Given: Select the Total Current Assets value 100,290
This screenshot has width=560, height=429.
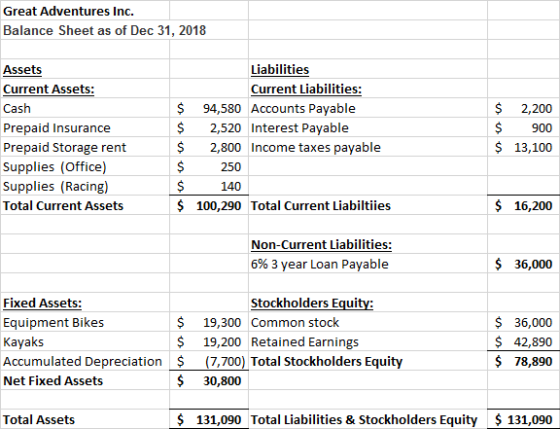Looking at the screenshot, I should tap(209, 206).
